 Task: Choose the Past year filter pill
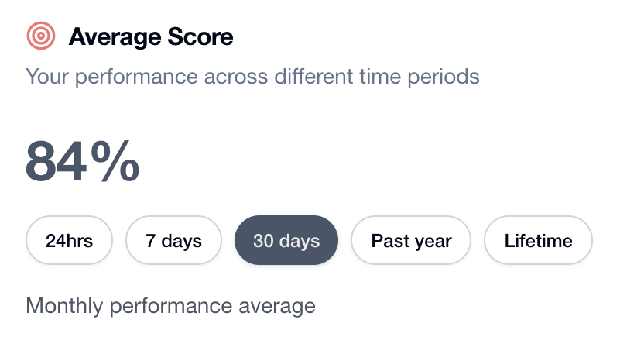click(x=411, y=241)
